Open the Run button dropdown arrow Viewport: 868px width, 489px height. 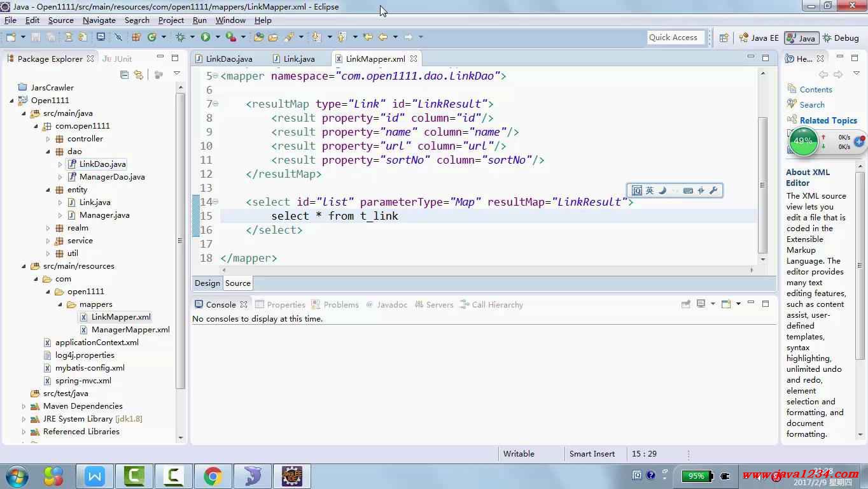click(x=217, y=38)
